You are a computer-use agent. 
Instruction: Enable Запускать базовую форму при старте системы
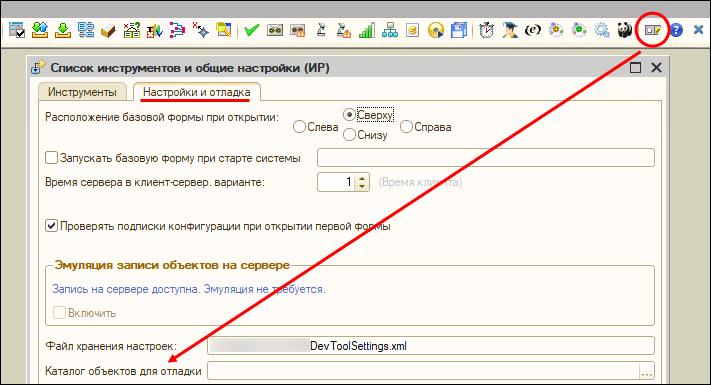[52, 158]
